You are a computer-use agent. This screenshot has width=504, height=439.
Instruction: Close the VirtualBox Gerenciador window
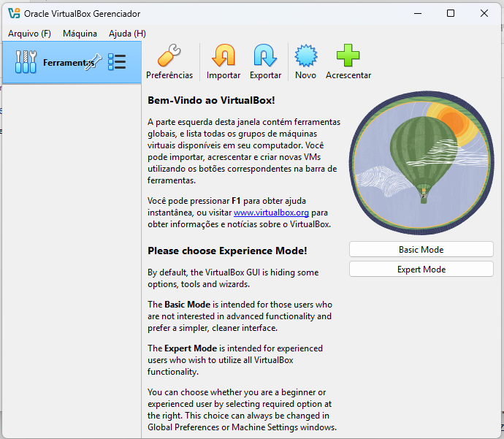click(x=484, y=13)
